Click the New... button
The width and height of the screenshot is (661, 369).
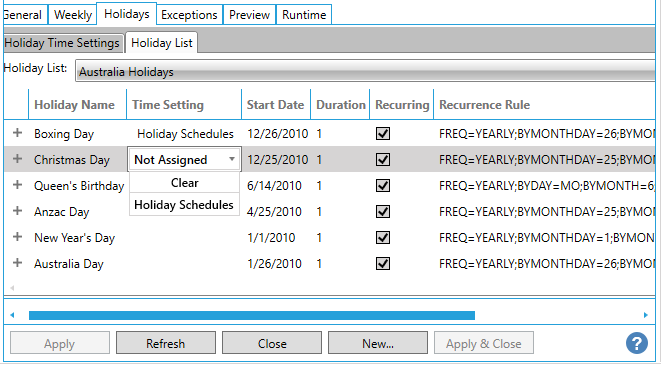point(378,343)
